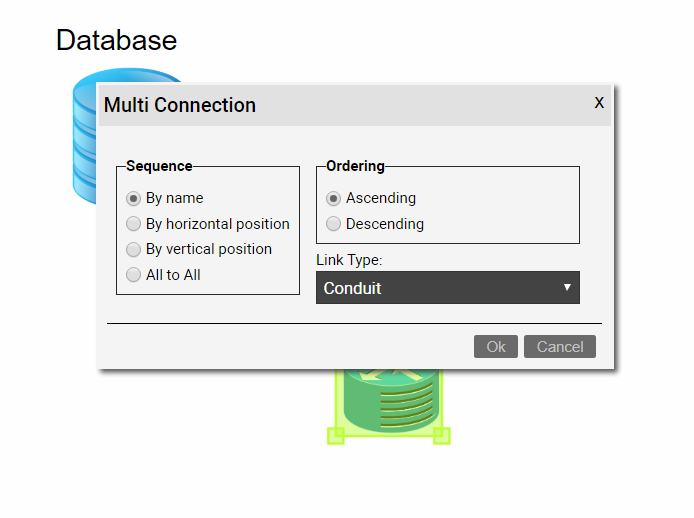Close the Multi Connection dialog
This screenshot has height=518, width=694.
pos(599,103)
